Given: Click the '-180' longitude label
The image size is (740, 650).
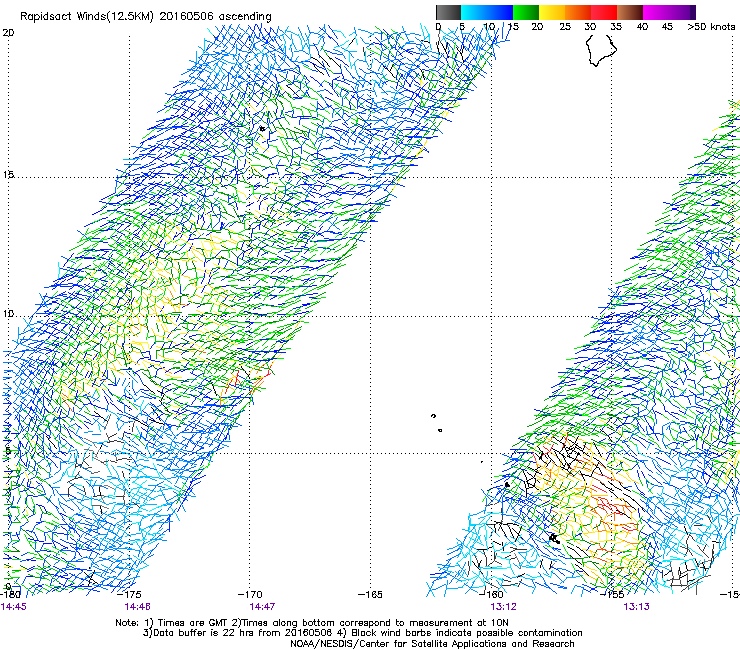Looking at the screenshot, I should click(10, 594).
